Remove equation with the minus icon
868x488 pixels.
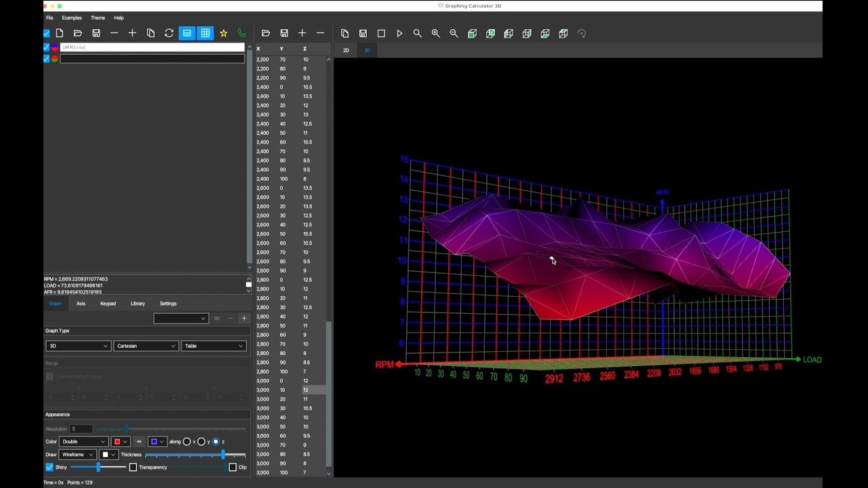114,33
